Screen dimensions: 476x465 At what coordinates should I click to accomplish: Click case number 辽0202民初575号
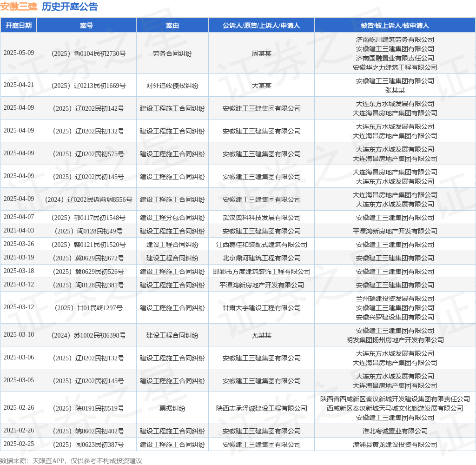(x=88, y=154)
